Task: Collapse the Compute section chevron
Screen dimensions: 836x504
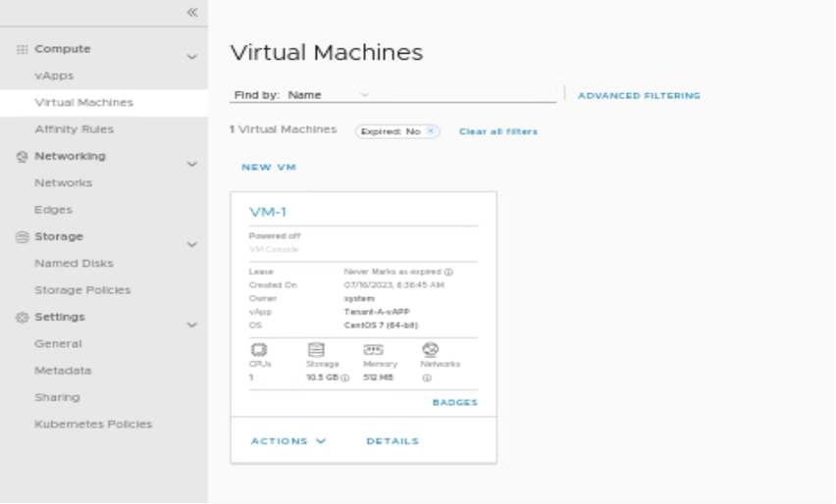Action: pyautogui.click(x=192, y=57)
